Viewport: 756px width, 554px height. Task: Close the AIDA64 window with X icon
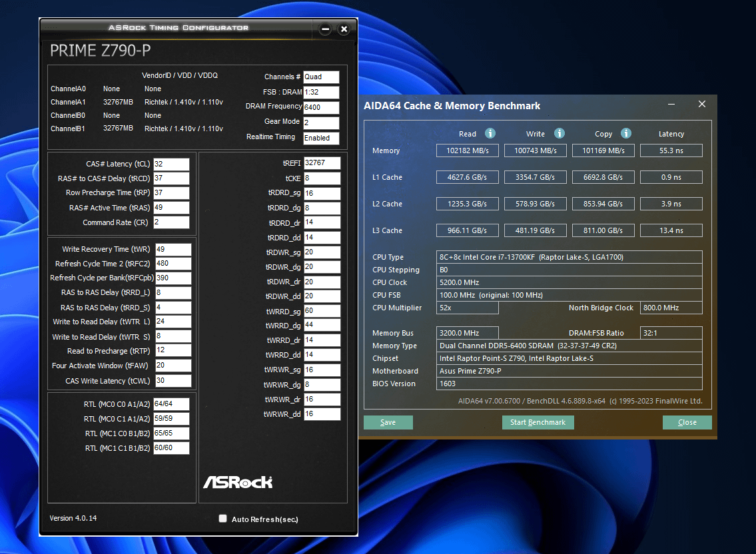point(702,104)
